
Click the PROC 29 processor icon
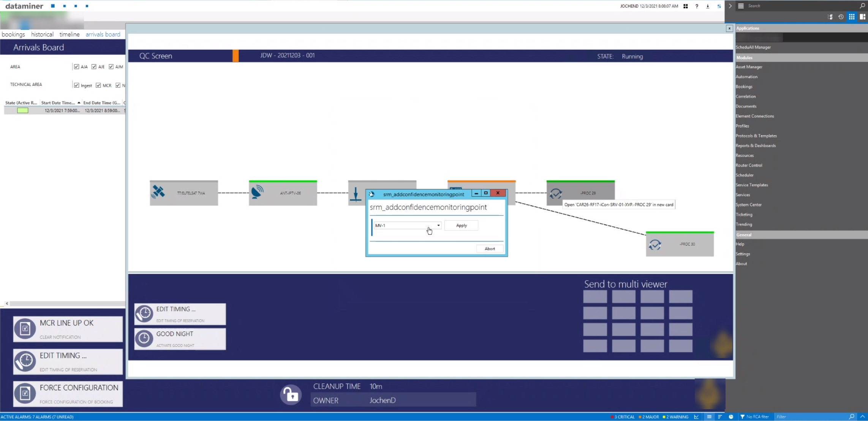pyautogui.click(x=555, y=194)
